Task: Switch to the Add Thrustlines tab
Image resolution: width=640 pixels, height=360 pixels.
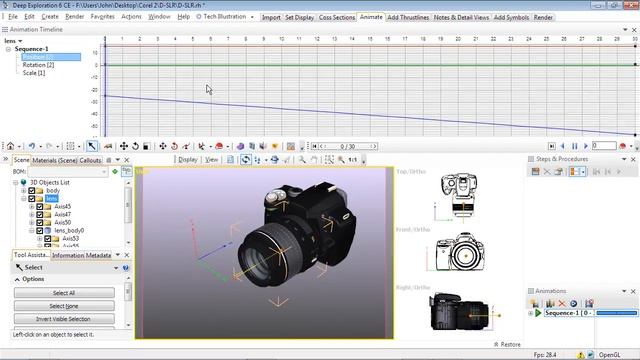Action: [408, 18]
